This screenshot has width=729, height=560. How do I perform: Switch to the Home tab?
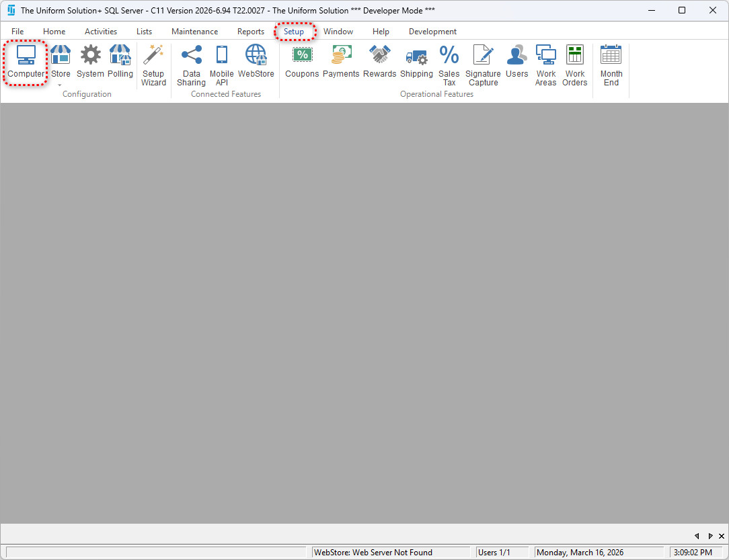tap(54, 32)
